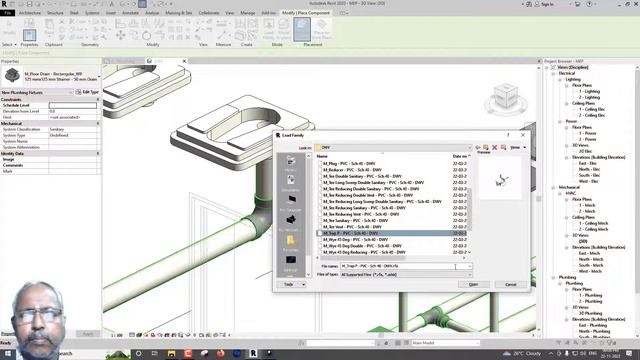Click the Documents places shortcut icon
Image resolution: width=640 pixels, height=360 pixels.
[x=291, y=182]
